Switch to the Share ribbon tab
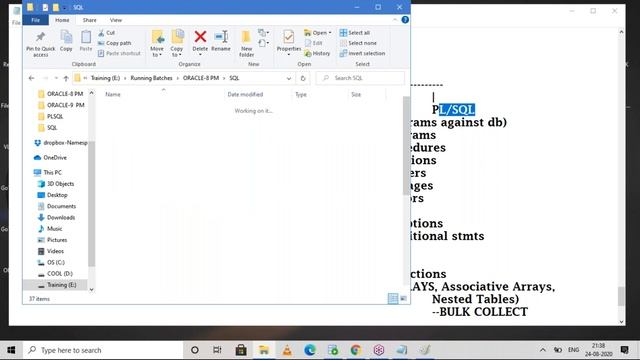The width and height of the screenshot is (640, 360). point(89,20)
